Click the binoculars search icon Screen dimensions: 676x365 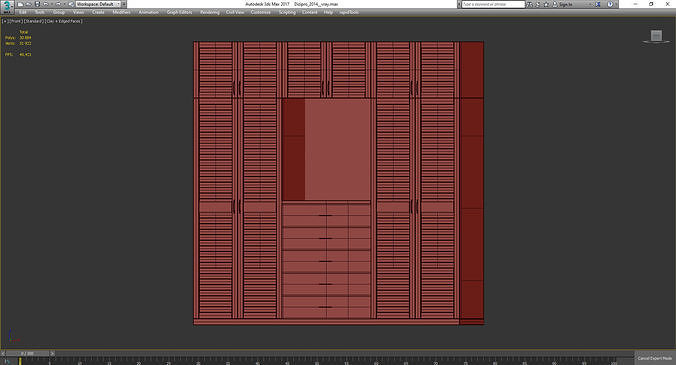530,4
